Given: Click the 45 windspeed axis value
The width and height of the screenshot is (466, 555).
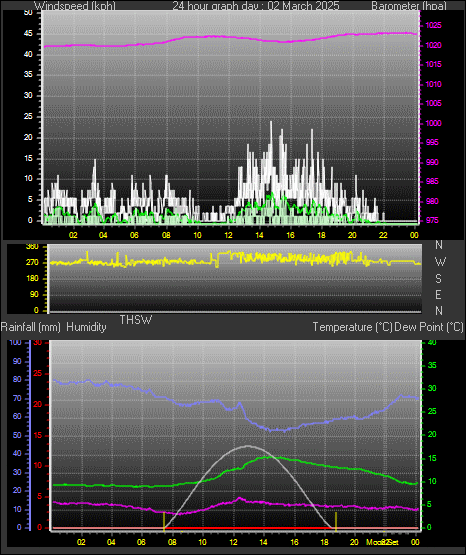Looking at the screenshot, I should pyautogui.click(x=28, y=34).
